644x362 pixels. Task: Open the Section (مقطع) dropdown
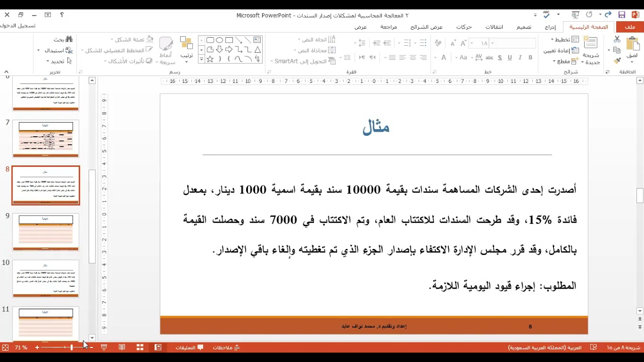(x=566, y=61)
